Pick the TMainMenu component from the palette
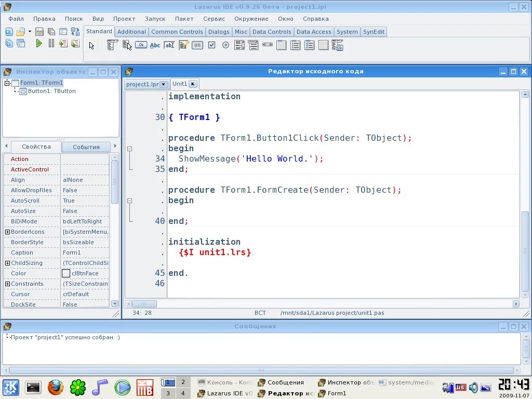This screenshot has height=399, width=532. pyautogui.click(x=112, y=45)
